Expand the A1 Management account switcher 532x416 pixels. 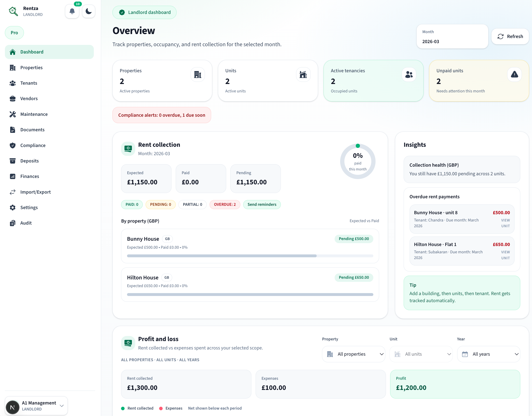point(36,406)
